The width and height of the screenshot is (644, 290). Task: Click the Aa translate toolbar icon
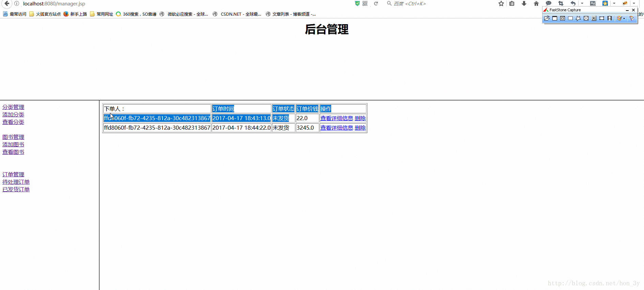click(593, 3)
